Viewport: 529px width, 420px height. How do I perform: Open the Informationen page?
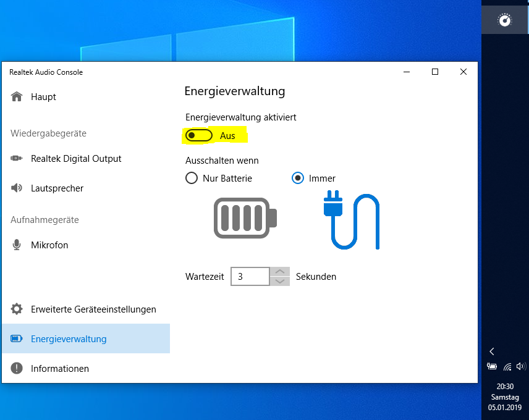click(86, 369)
